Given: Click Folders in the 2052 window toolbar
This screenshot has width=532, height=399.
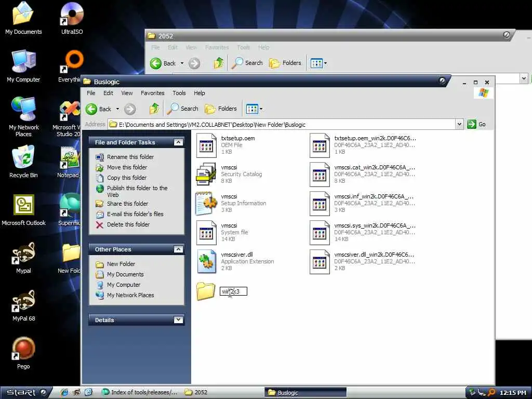Looking at the screenshot, I should (285, 63).
